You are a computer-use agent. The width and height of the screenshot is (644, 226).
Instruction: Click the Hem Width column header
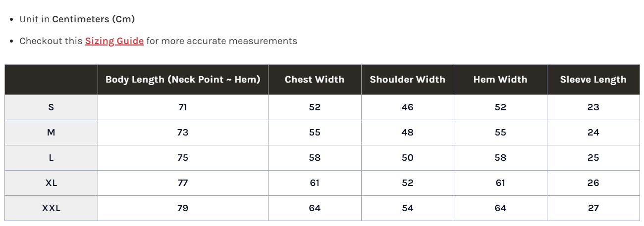(500, 80)
